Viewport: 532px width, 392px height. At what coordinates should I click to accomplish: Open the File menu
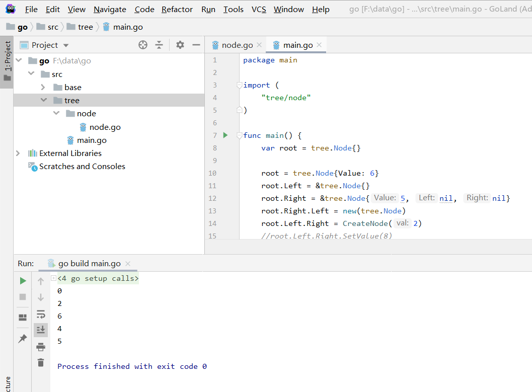click(x=31, y=10)
